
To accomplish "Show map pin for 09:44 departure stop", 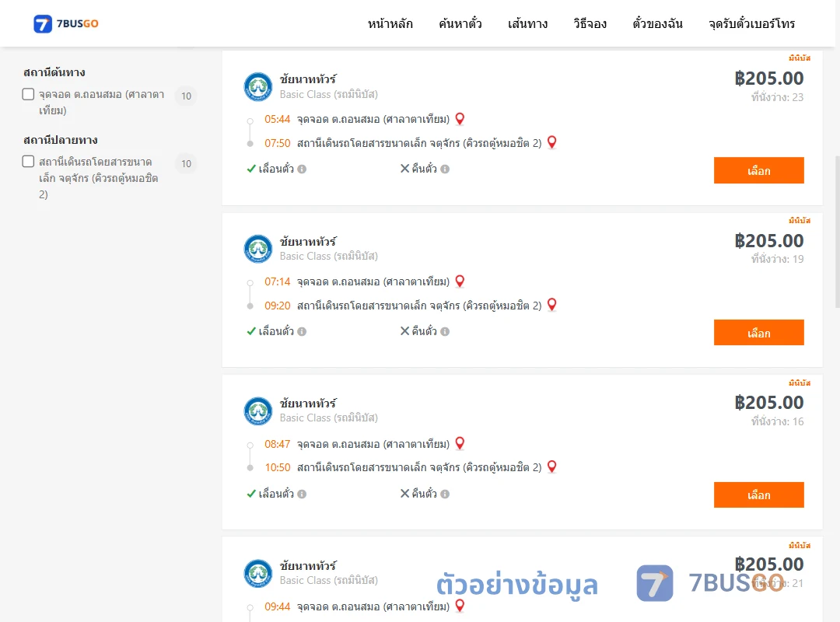I will pyautogui.click(x=460, y=606).
